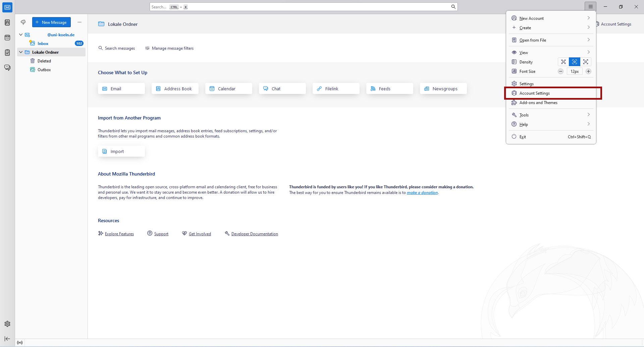Collapse the Lokale Ordner tree
Image resolution: width=644 pixels, height=347 pixels.
tap(21, 52)
